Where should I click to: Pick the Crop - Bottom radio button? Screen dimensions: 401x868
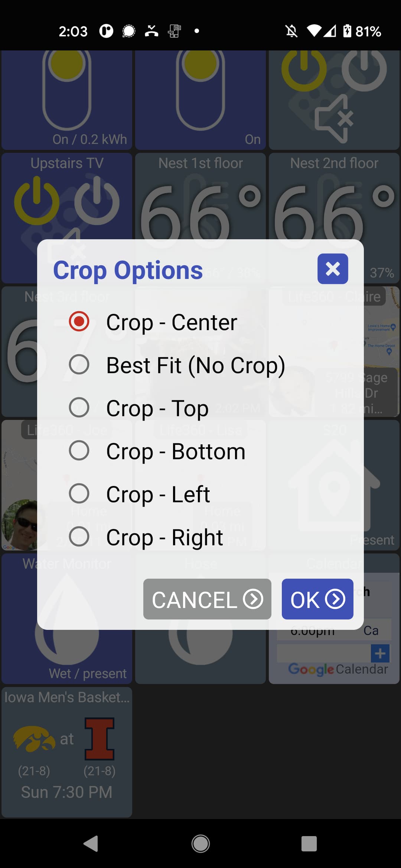[79, 451]
